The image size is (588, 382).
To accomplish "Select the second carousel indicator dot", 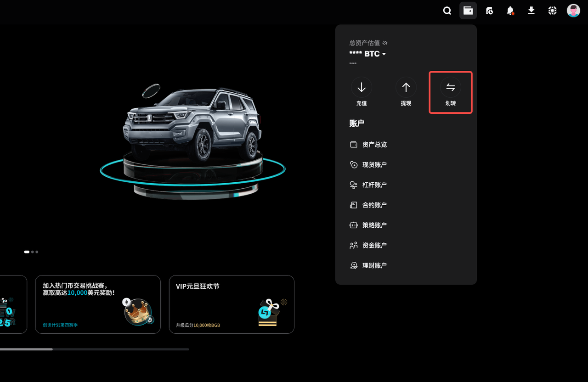I will [x=33, y=252].
